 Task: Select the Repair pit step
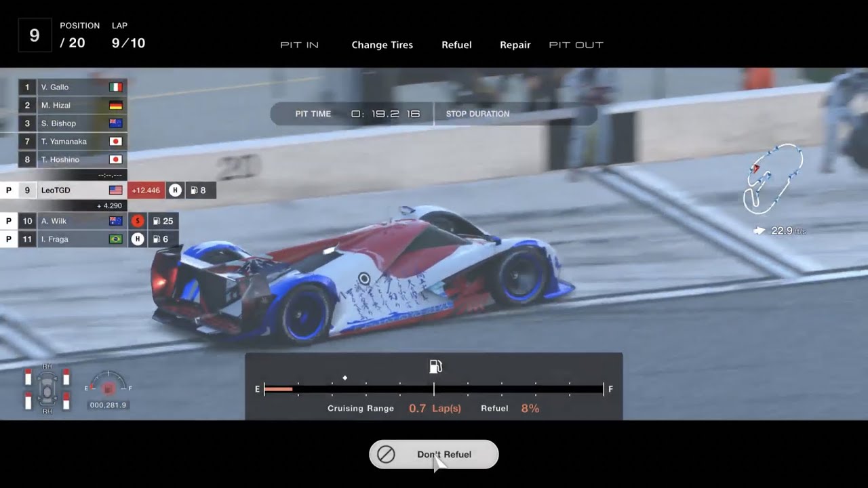(515, 45)
